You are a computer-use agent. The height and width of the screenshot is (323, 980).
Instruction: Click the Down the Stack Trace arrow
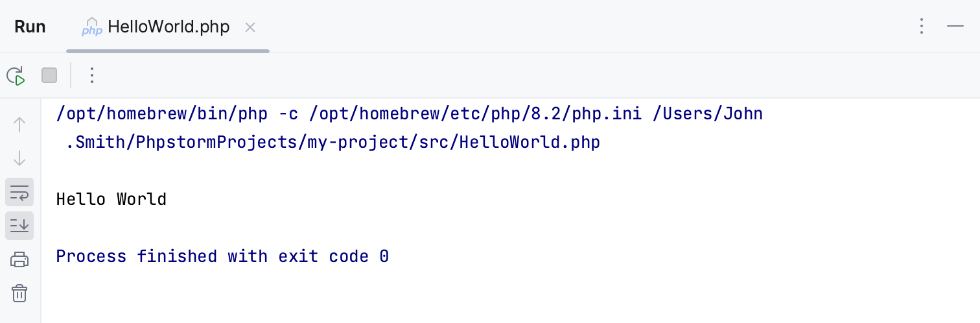[x=19, y=158]
